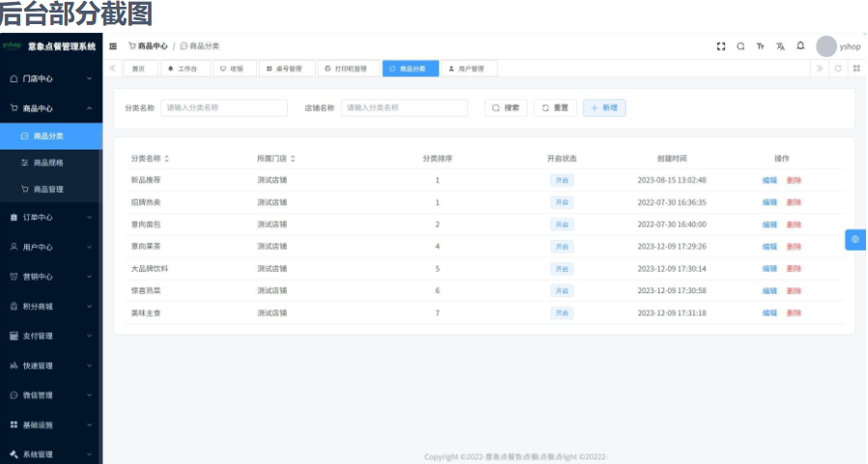This screenshot has width=868, height=464.
Task: Expand the 支付管理 menu chevron
Action: pos(89,336)
